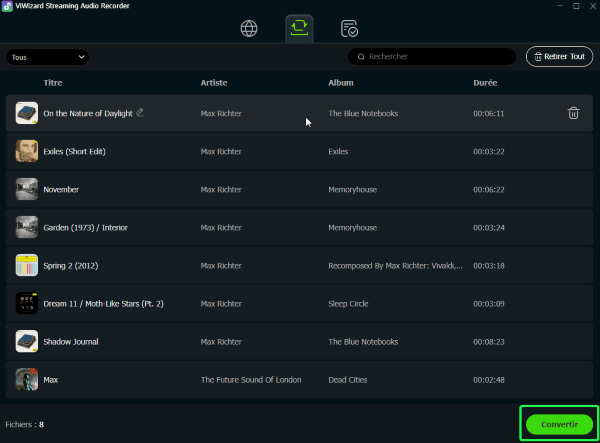
Task: Click the duration 00:06:11
Action: point(489,114)
